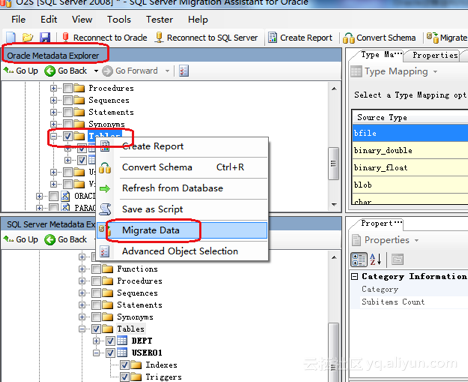
Task: Uncheck the Indexes folder checkbox
Action: [x=125, y=365]
